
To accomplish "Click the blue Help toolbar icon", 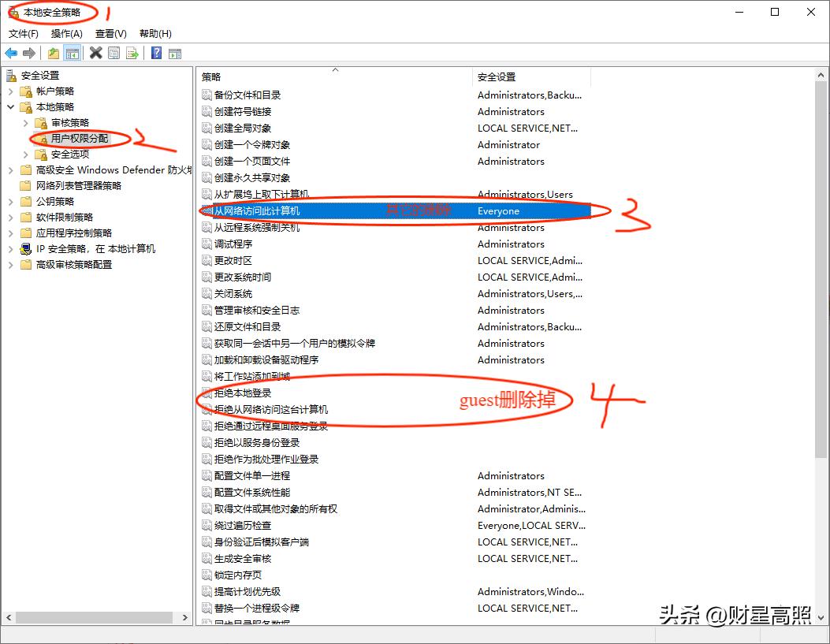I will pyautogui.click(x=156, y=53).
